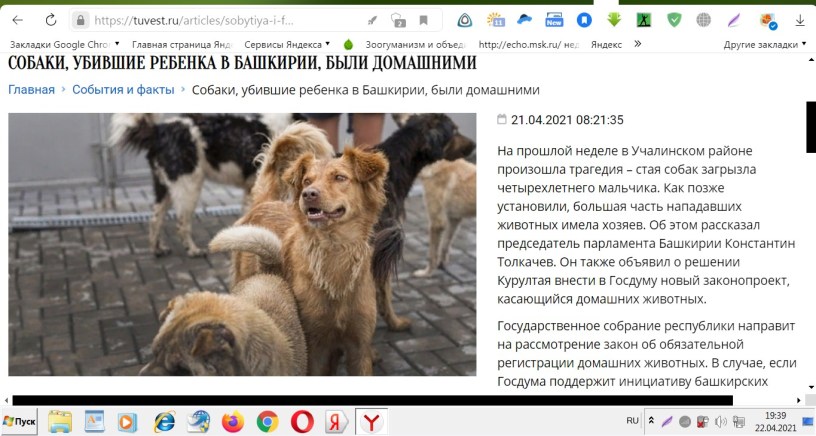Open Google Chrome from the taskbar
This screenshot has width=816, height=436.
[267, 422]
